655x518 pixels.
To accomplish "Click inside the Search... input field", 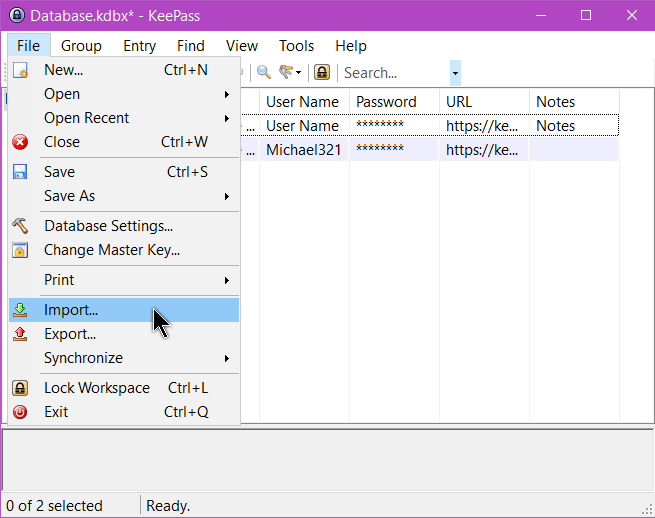I will pos(395,73).
